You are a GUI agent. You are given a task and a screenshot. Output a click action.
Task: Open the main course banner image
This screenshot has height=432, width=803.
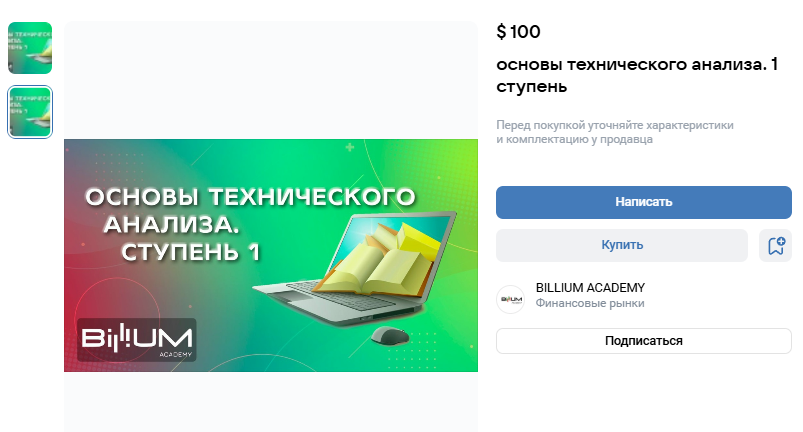tap(271, 255)
